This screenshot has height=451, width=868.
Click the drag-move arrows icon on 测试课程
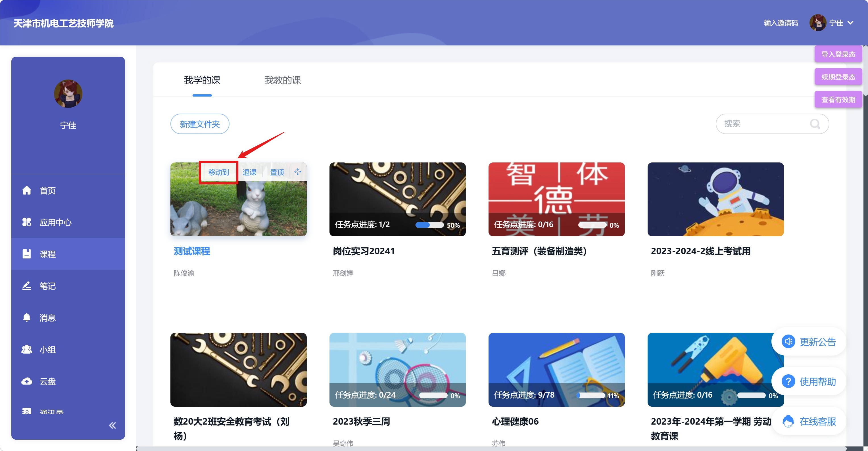(x=298, y=172)
